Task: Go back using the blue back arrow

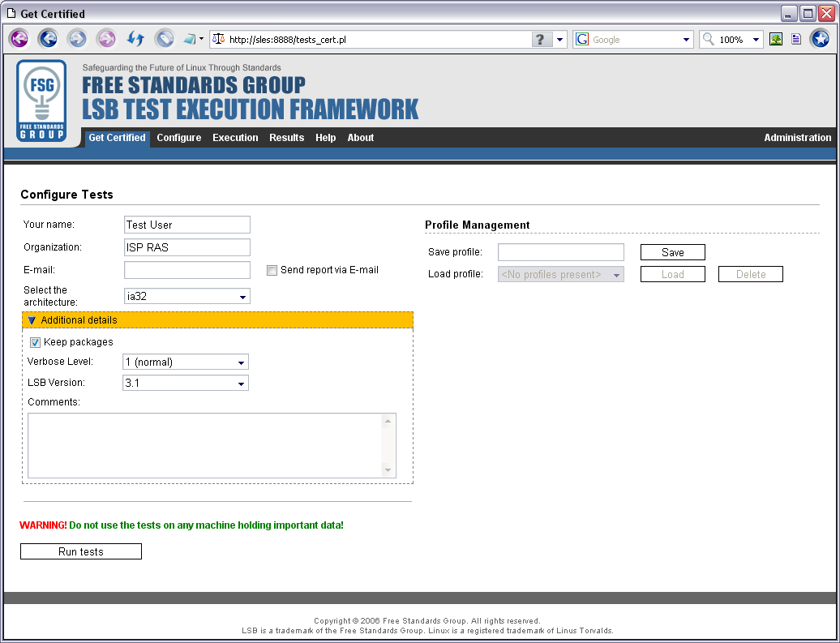Action: point(48,39)
